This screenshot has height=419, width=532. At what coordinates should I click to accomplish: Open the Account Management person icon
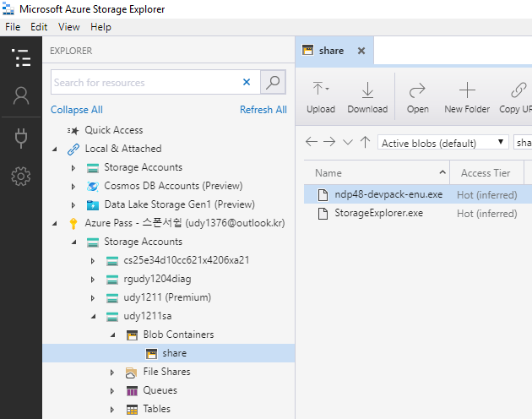click(21, 95)
